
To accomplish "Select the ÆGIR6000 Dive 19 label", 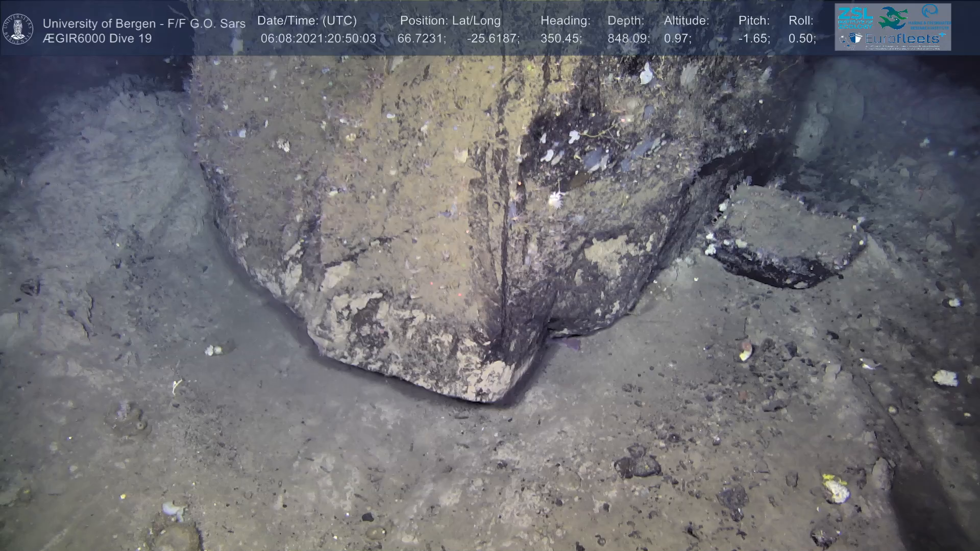I will point(97,39).
